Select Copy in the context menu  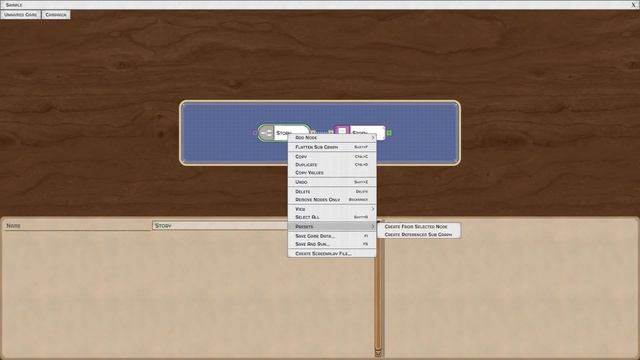tap(332, 156)
